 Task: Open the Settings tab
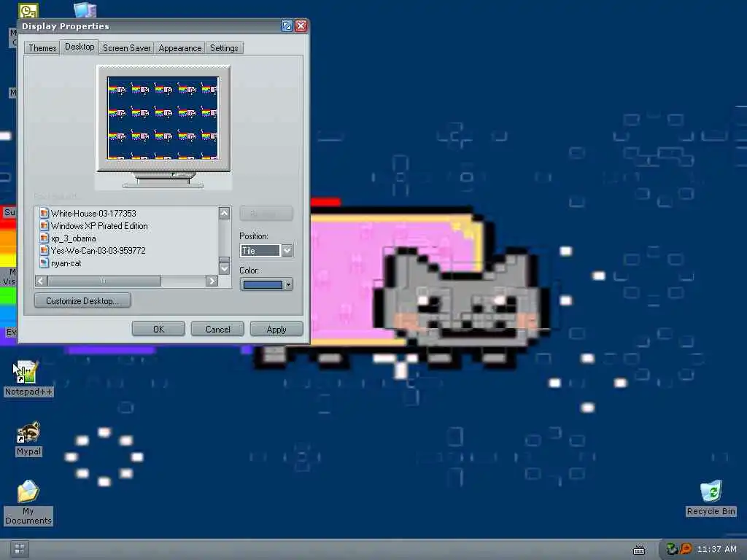[224, 48]
